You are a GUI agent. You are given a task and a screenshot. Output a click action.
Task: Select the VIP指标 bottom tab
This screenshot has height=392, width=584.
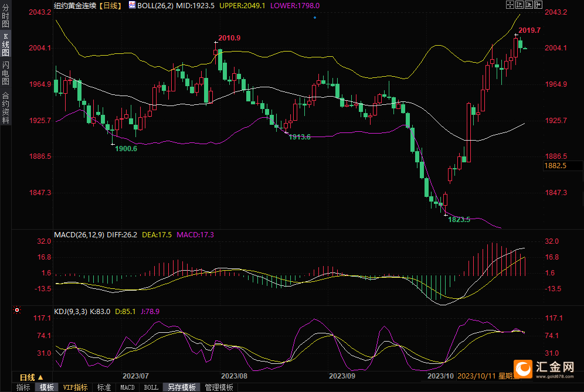click(75, 387)
